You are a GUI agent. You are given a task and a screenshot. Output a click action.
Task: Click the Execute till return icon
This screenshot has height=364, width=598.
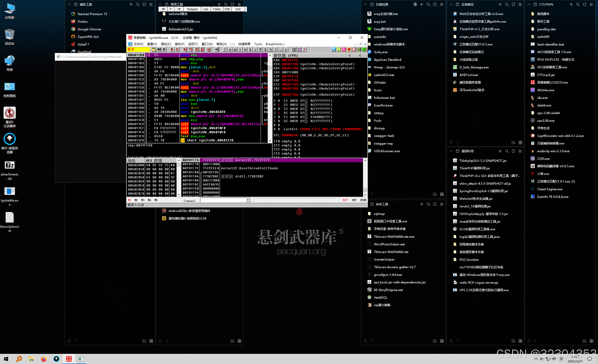pos(209,49)
